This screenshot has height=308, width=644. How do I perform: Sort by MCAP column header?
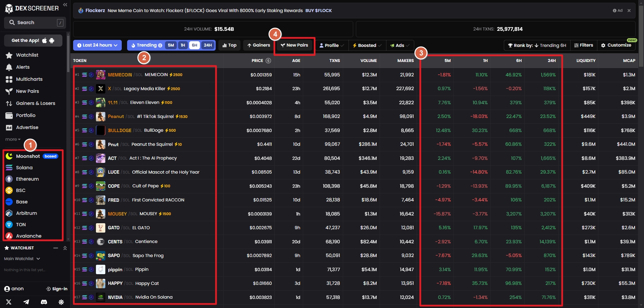pos(629,61)
